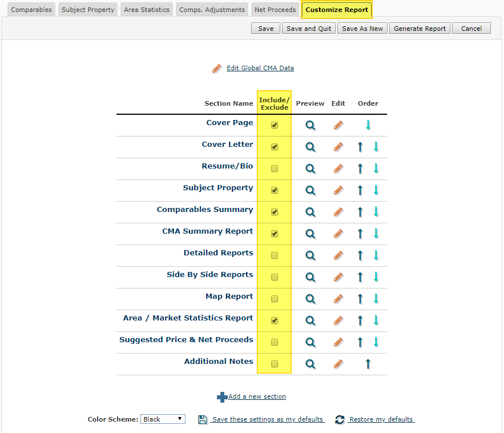Image resolution: width=504 pixels, height=433 pixels.
Task: Go to the Area Statistics tab
Action: [147, 10]
